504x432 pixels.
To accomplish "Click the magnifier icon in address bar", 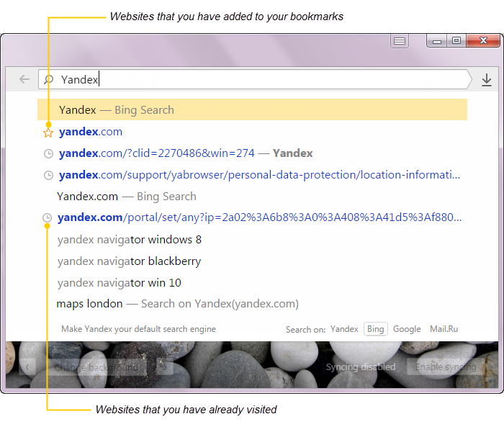I will tap(48, 79).
